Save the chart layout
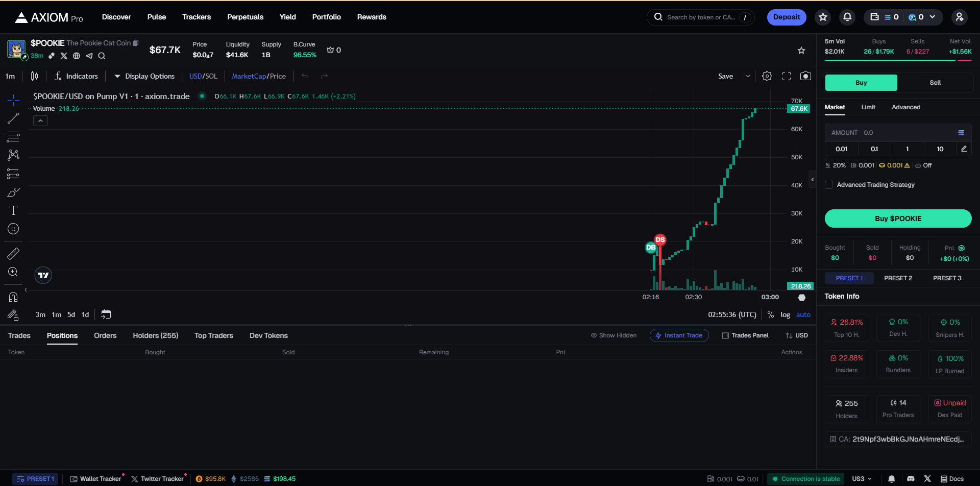 [x=725, y=76]
